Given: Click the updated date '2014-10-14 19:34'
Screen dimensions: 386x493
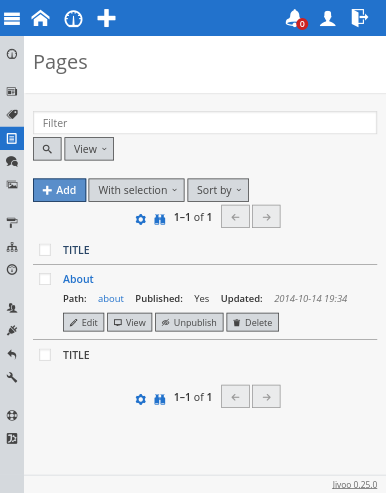Looking at the screenshot, I should click(311, 298).
